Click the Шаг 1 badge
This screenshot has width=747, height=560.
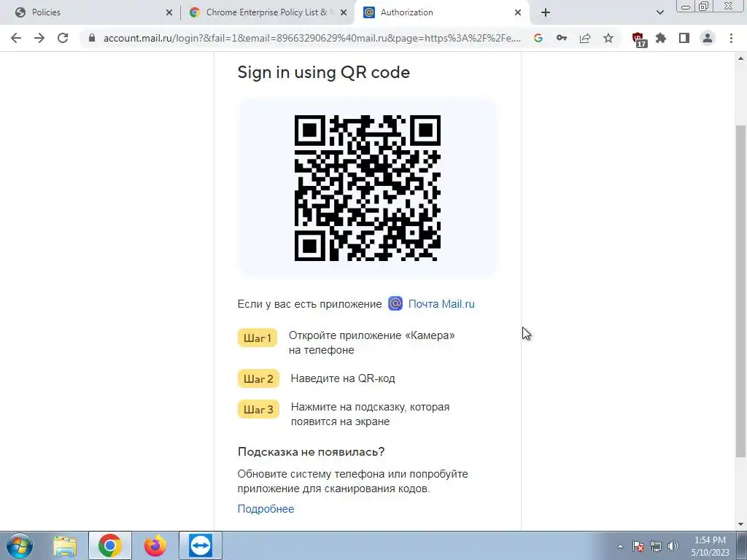point(258,338)
